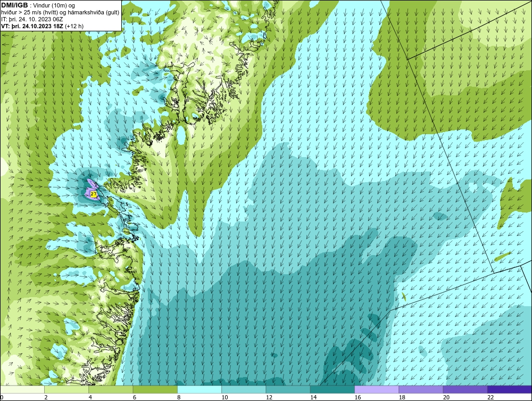Click the legend swatch between 20 and 22
The height and width of the screenshot is (401, 532).
point(465,389)
